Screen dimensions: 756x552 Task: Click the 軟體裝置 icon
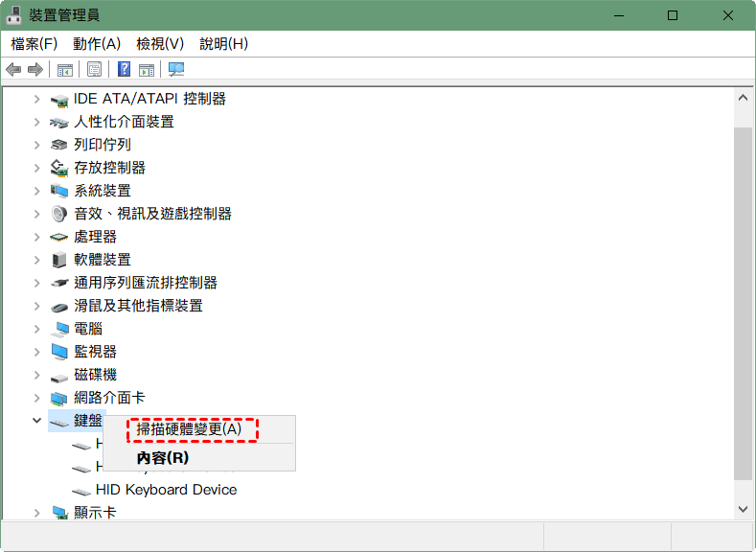[x=59, y=260]
